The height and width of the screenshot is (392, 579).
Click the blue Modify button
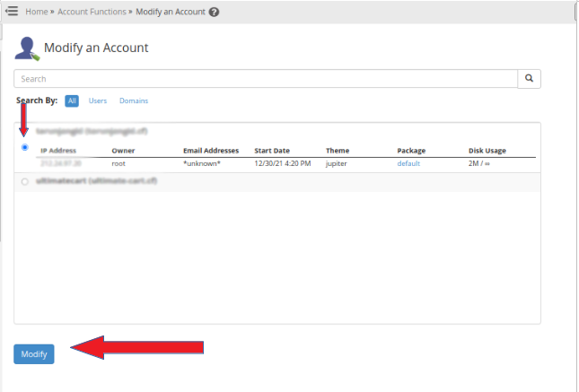[34, 354]
